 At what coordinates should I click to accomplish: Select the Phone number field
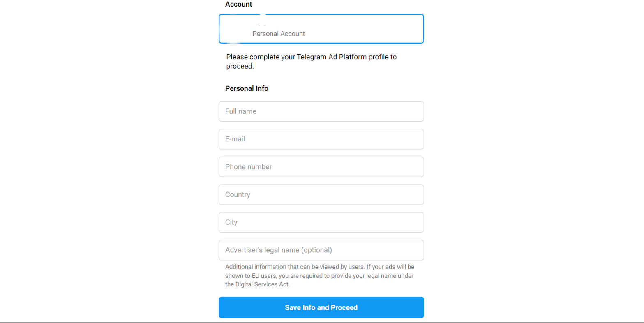tap(321, 167)
